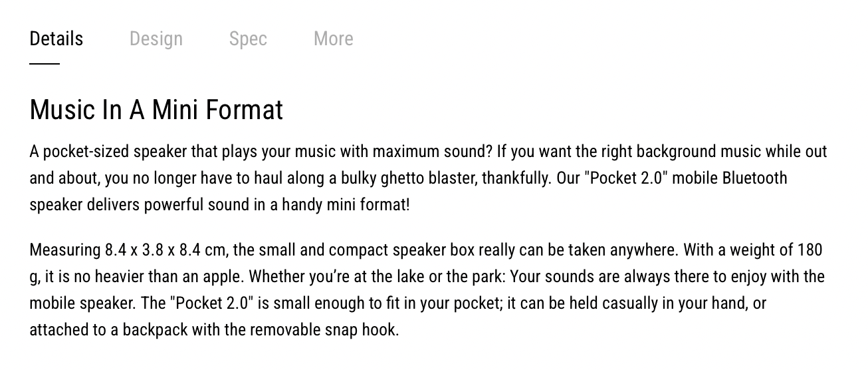Click the underline indicator beneath Details
Image resolution: width=868 pixels, height=370 pixels.
pyautogui.click(x=45, y=64)
